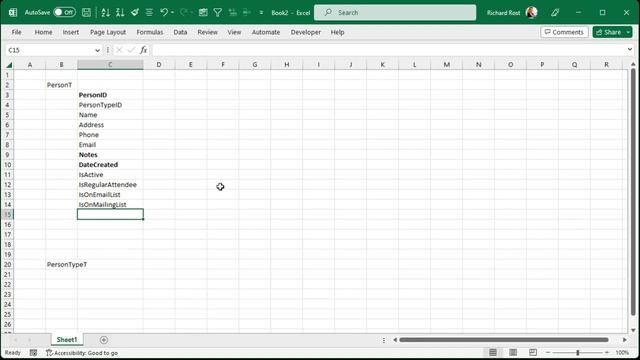Image resolution: width=640 pixels, height=360 pixels.
Task: Click the formula bar input area
Action: pyautogui.click(x=388, y=50)
